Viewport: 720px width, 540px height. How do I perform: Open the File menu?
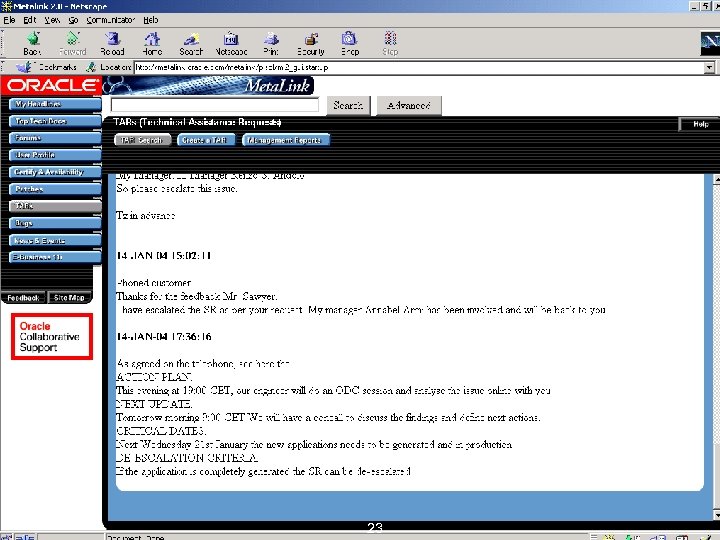click(x=9, y=20)
